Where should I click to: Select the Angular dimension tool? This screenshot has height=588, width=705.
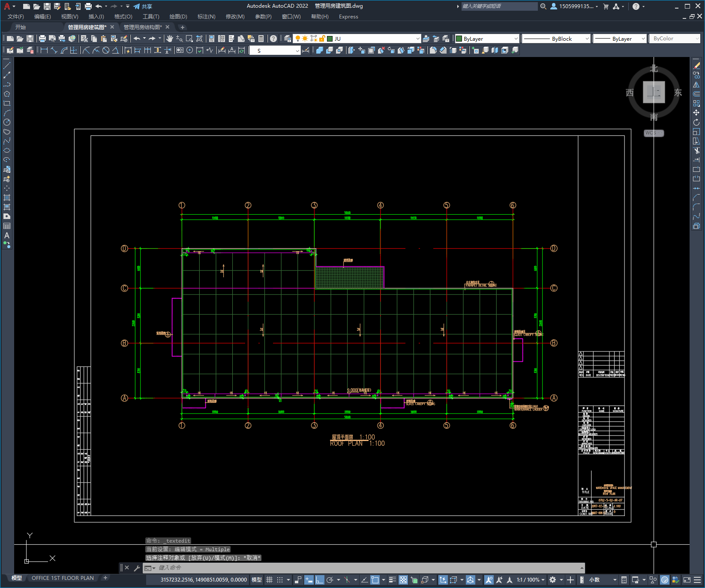pos(115,50)
